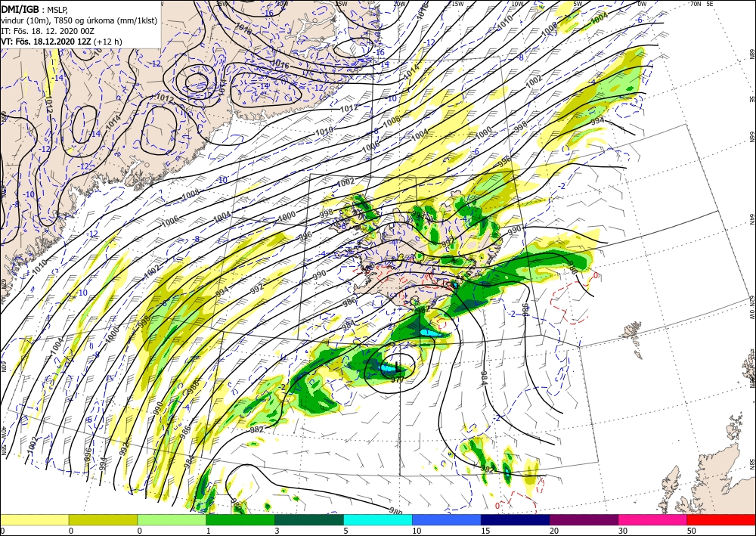Pick the pink 30–50 mm legend swatch
The image size is (756, 536).
(x=653, y=519)
